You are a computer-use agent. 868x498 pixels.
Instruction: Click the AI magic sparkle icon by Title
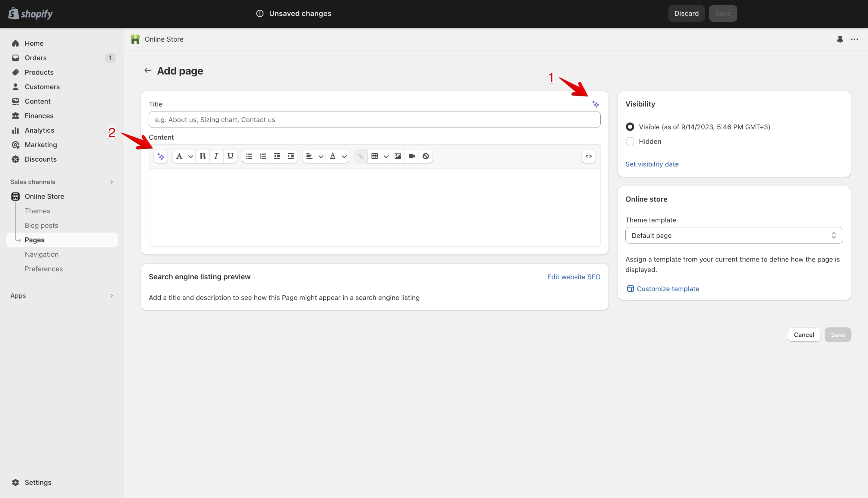(596, 104)
